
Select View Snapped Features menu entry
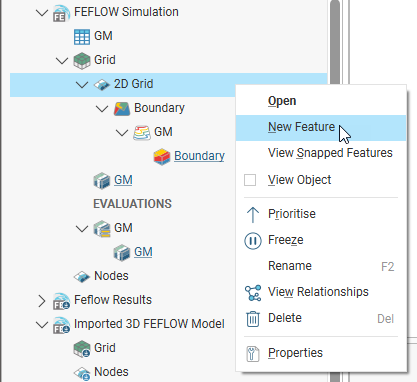[330, 153]
